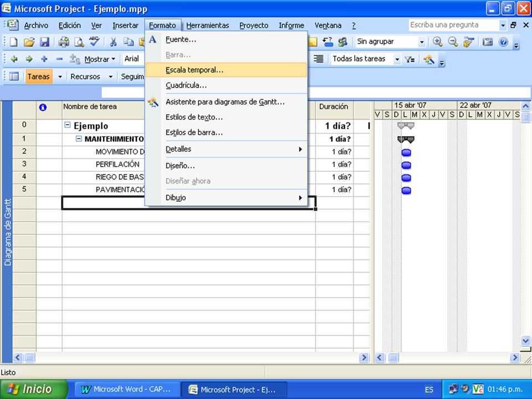Click in the Escriba una pregunta box
The image size is (532, 399).
453,25
